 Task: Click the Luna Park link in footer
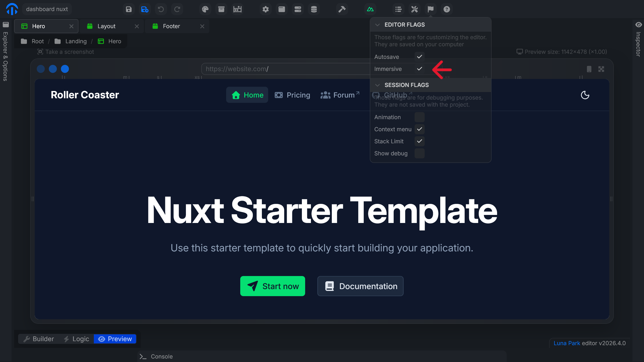[567, 343]
